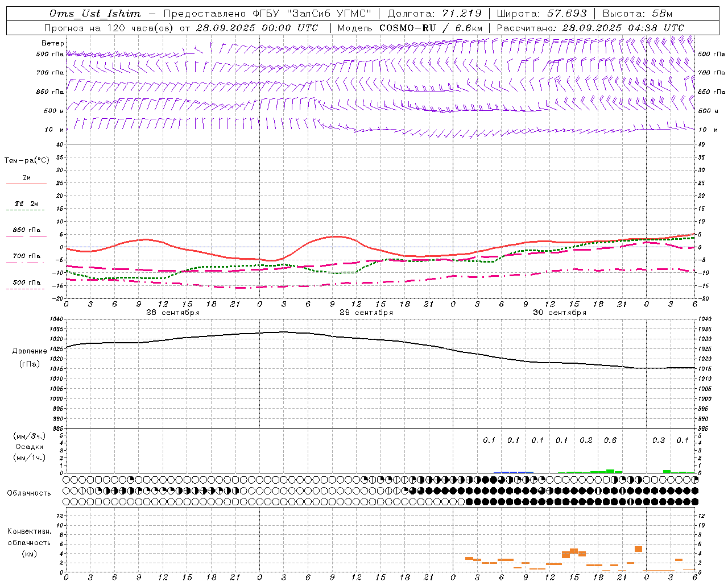This screenshot has height=582, width=728.
Task: Click the Td 2м legend label
Action: [26, 203]
